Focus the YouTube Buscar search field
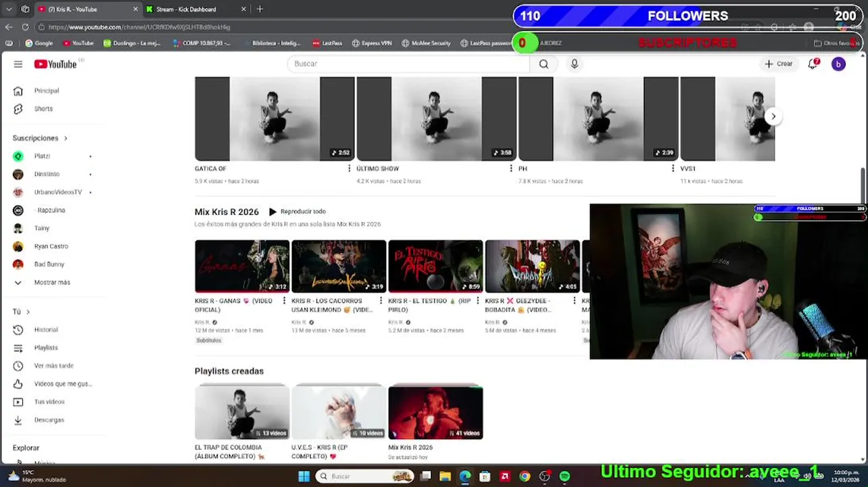Screen dimensions: 868x487 pyautogui.click(x=408, y=64)
